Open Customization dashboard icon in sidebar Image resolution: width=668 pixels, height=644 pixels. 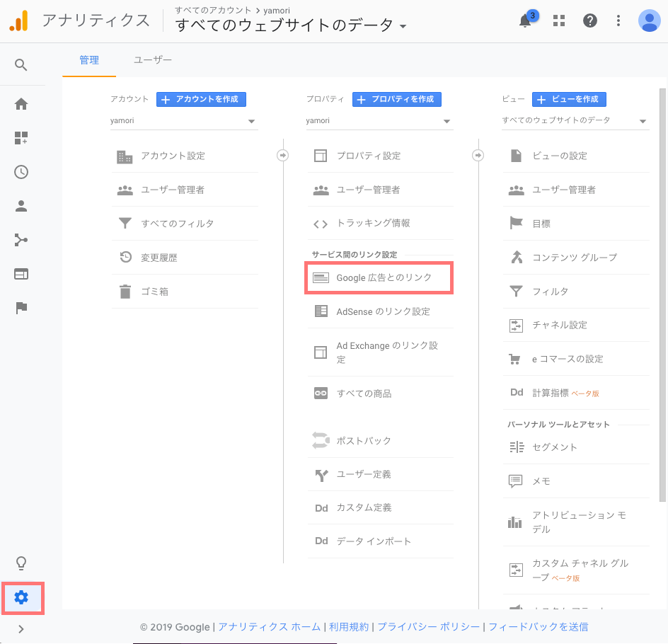point(21,138)
